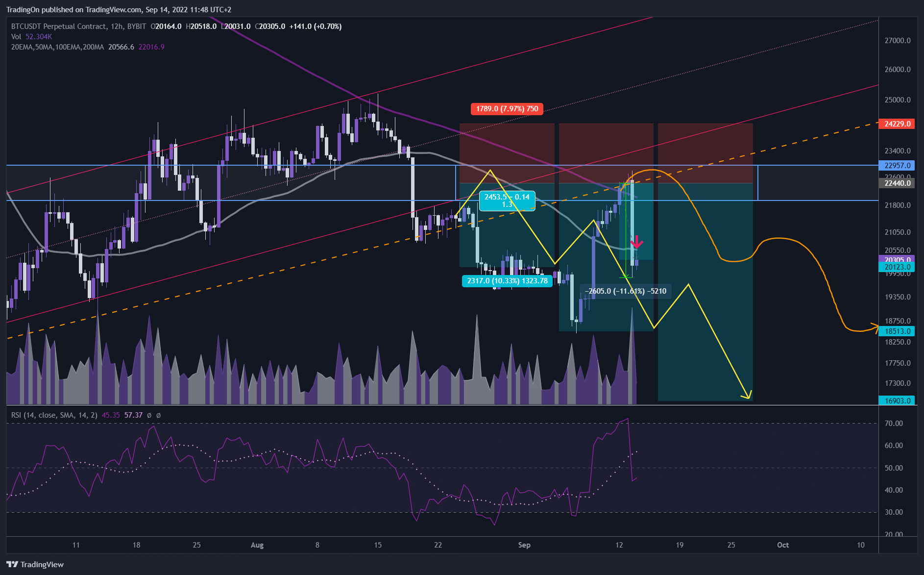
Task: Click the 2317.0 (10.33%) 1323.78 target label
Action: click(507, 281)
